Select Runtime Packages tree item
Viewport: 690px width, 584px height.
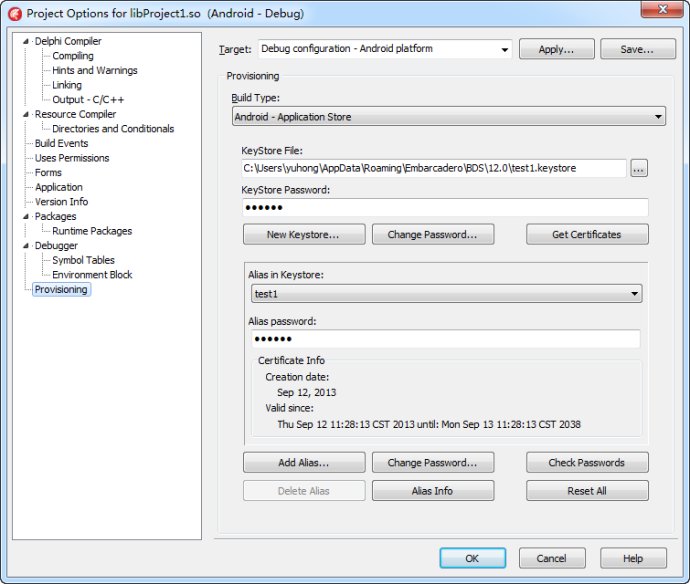coord(92,231)
